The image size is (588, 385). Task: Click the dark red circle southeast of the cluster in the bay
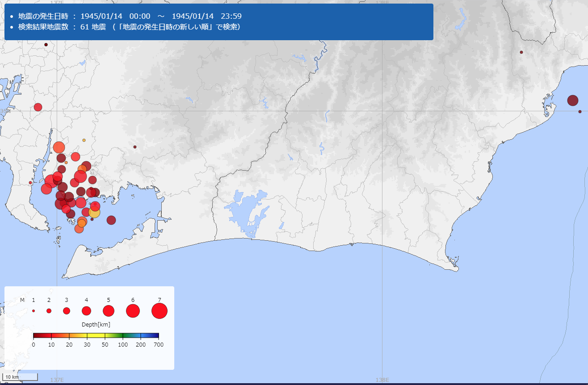point(111,220)
